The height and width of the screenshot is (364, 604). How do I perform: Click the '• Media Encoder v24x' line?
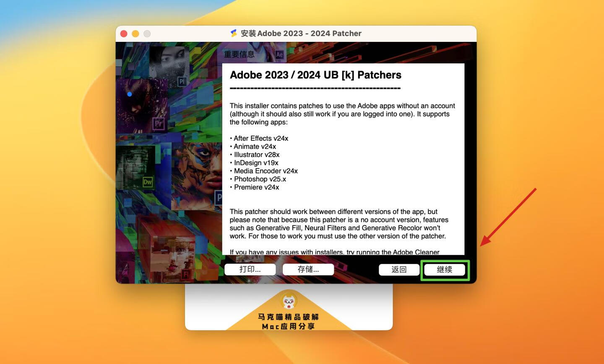pyautogui.click(x=264, y=171)
